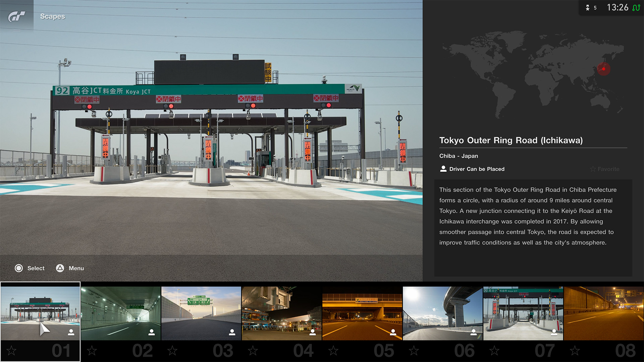Image resolution: width=644 pixels, height=362 pixels.
Task: Click the trophy count icon in the top bar
Action: point(588,8)
